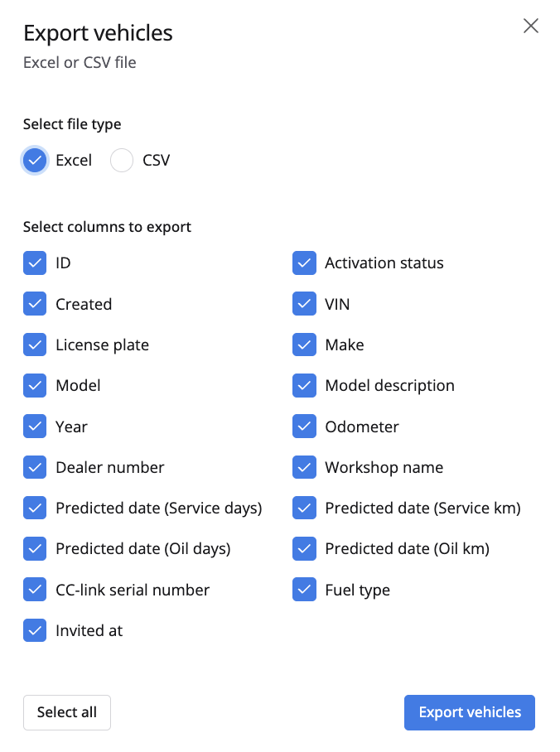Uncheck the Model column
Image resolution: width=560 pixels, height=752 pixels.
[x=35, y=386]
